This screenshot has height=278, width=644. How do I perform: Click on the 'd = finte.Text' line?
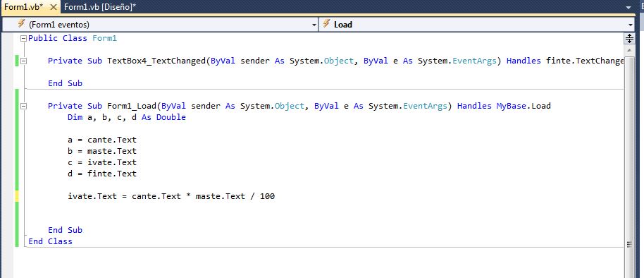[x=102, y=174]
